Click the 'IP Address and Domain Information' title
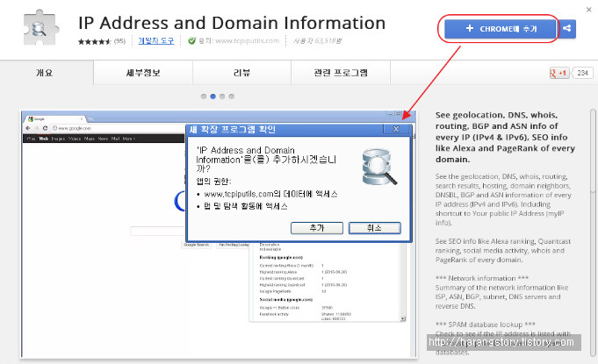The image size is (598, 364). pyautogui.click(x=232, y=23)
